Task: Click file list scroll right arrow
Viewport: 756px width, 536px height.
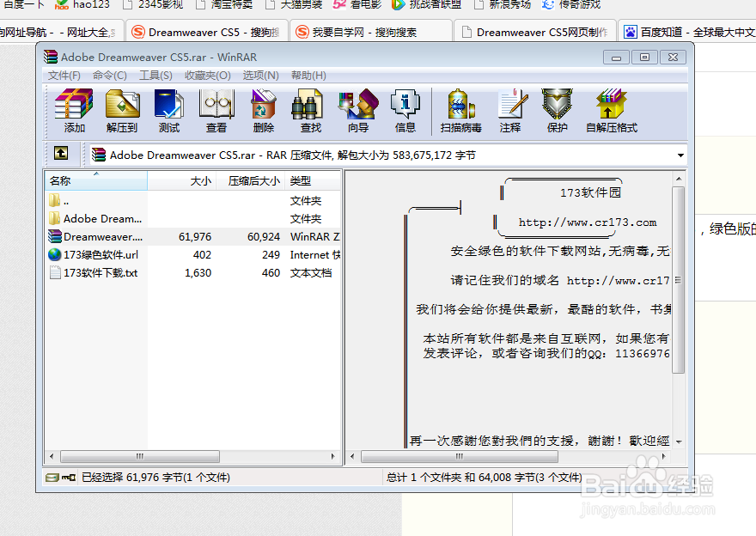Action: point(332,456)
